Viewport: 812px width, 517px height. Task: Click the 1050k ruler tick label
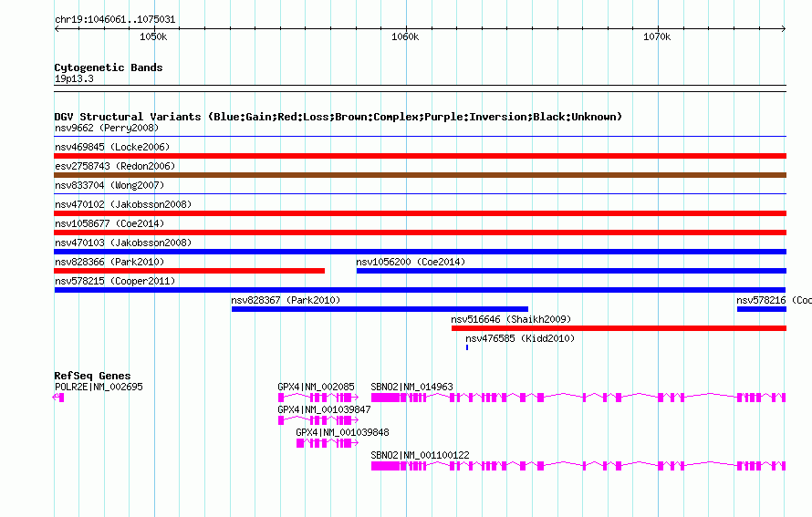click(153, 36)
